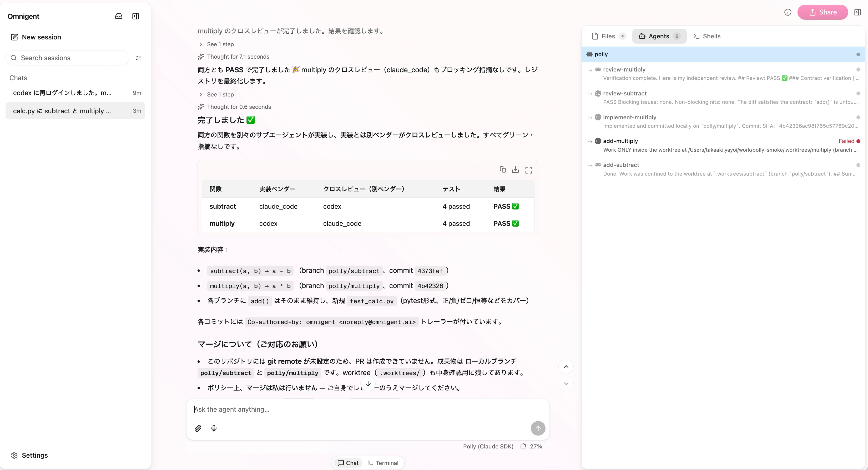
Task: Open the session list filter icon
Action: tap(139, 58)
